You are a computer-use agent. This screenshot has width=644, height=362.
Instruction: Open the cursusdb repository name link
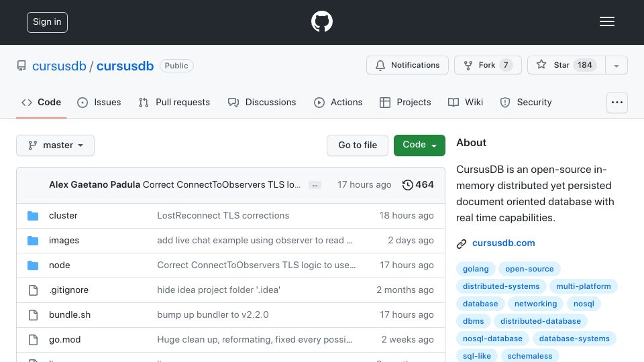(x=125, y=66)
